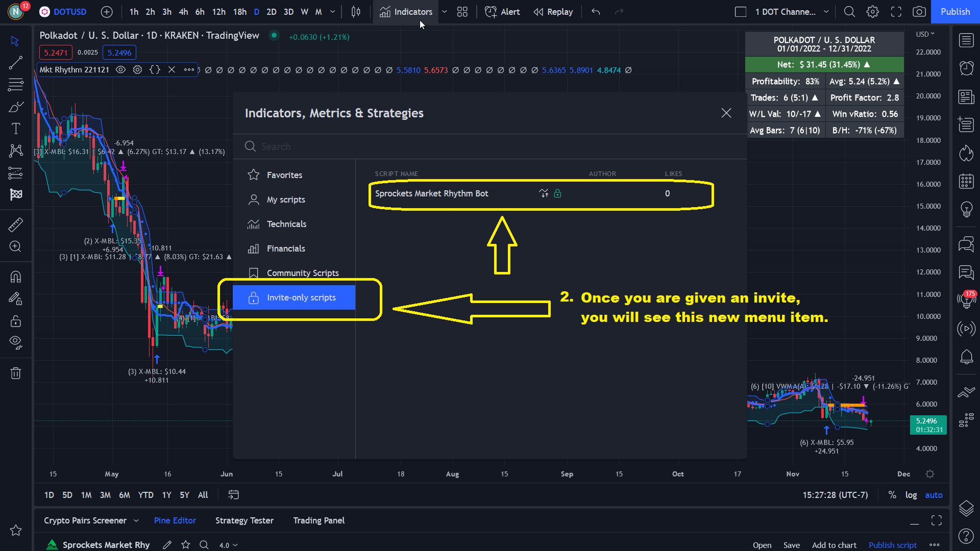Open the Alert creation dialog
Screen dimensions: 980x551
tap(502, 12)
